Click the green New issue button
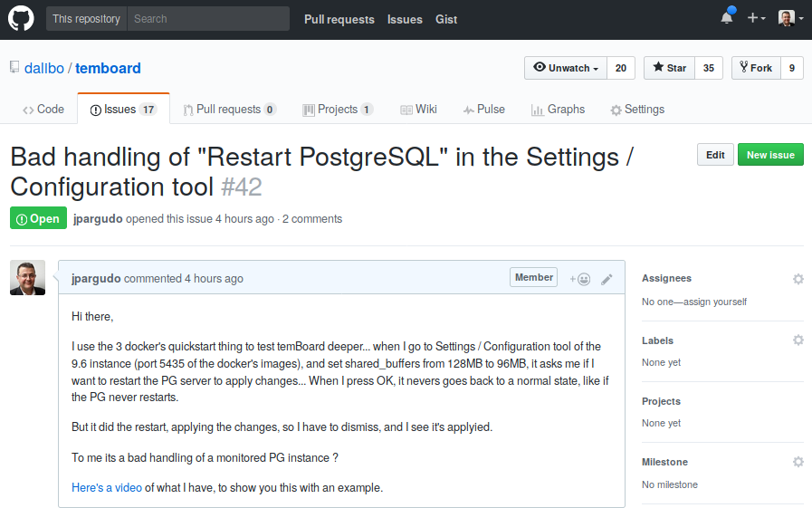The image size is (812, 508). [770, 155]
